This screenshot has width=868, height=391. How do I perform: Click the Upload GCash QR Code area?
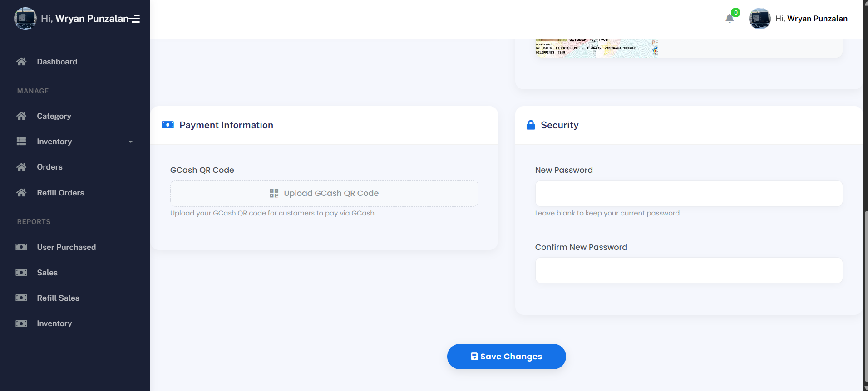[x=324, y=193]
